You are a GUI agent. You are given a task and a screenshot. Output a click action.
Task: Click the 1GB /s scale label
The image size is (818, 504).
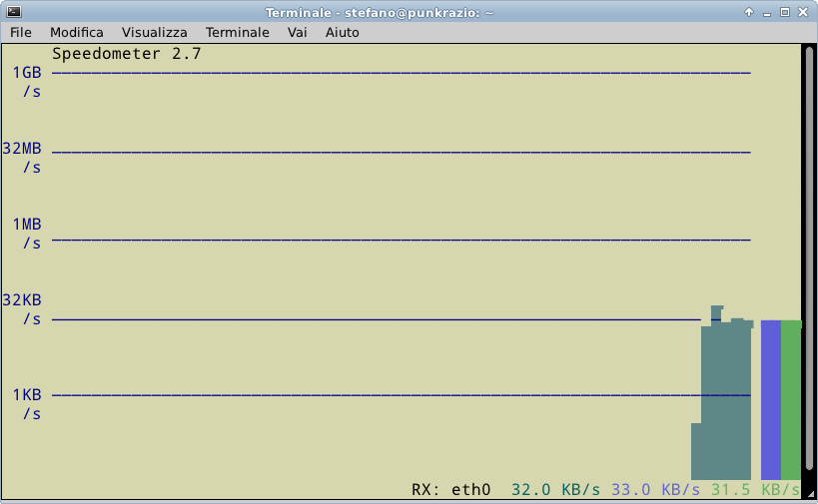pos(27,82)
